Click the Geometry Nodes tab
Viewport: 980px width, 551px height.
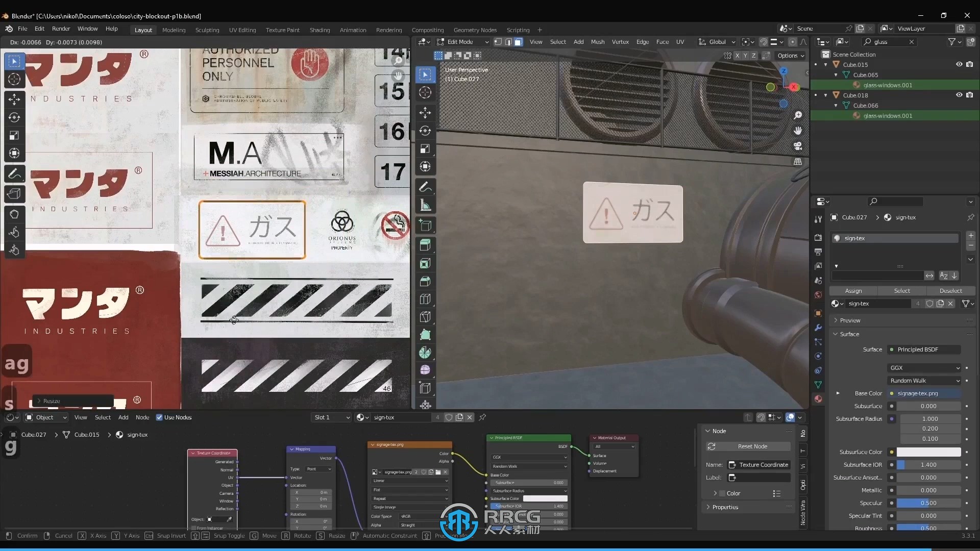pos(474,30)
